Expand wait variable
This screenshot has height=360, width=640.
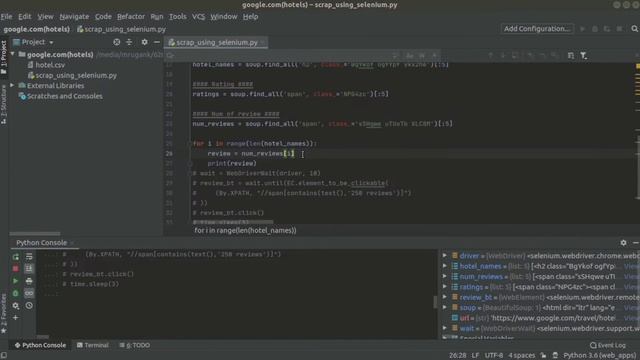pyautogui.click(x=445, y=328)
